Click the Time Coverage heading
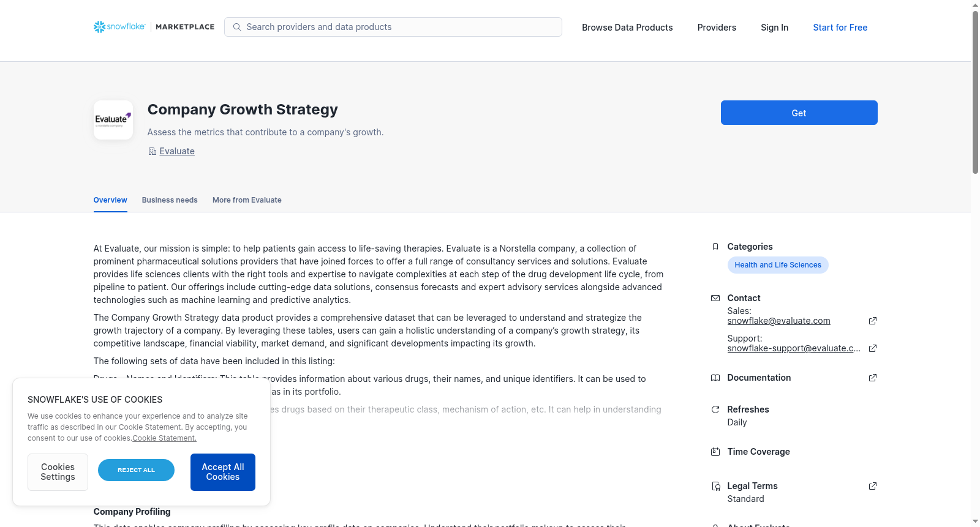The image size is (980, 527). click(x=758, y=452)
